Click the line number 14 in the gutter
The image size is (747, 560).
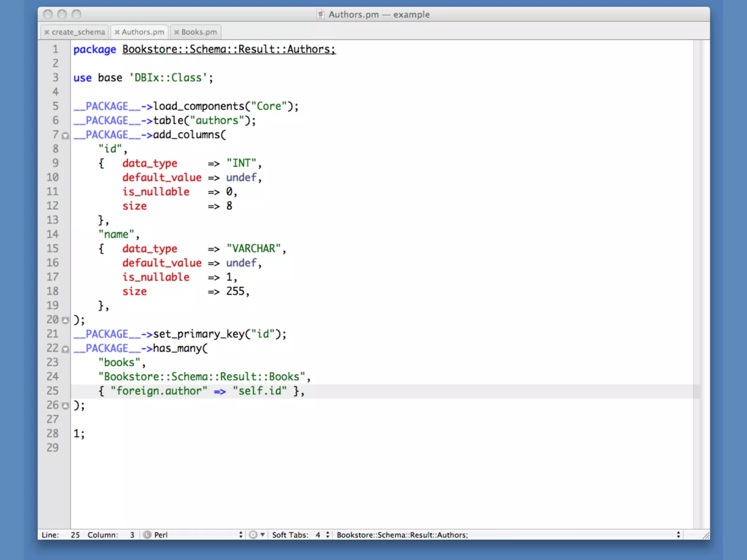[x=53, y=234]
